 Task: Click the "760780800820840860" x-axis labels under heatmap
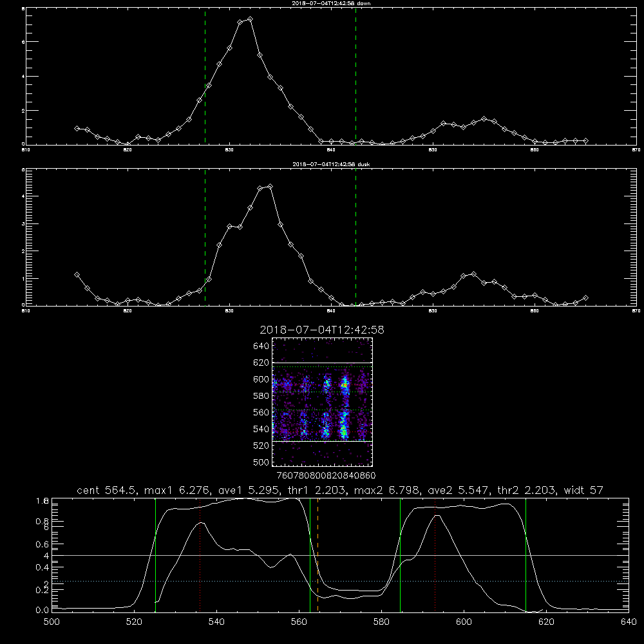(326, 476)
